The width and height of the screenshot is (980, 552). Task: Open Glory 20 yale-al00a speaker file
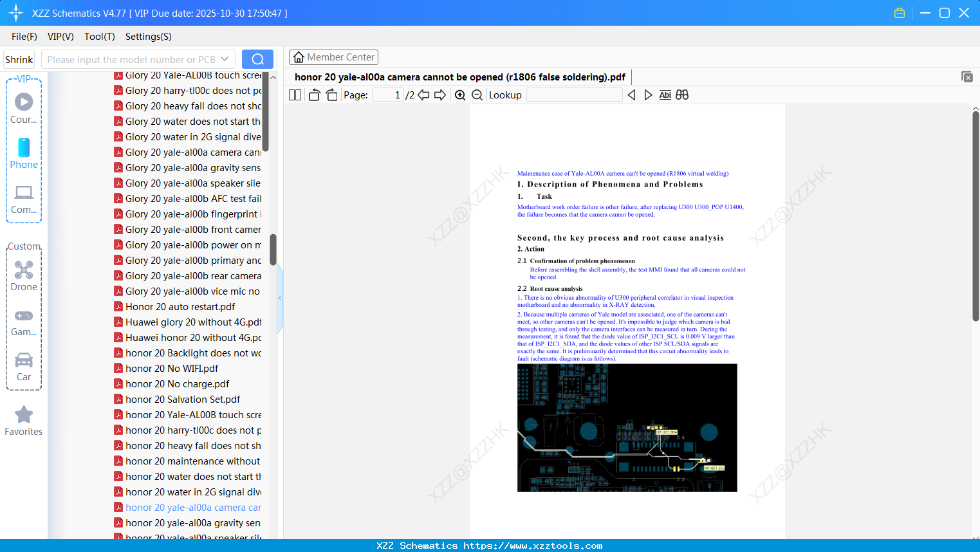pyautogui.click(x=193, y=183)
